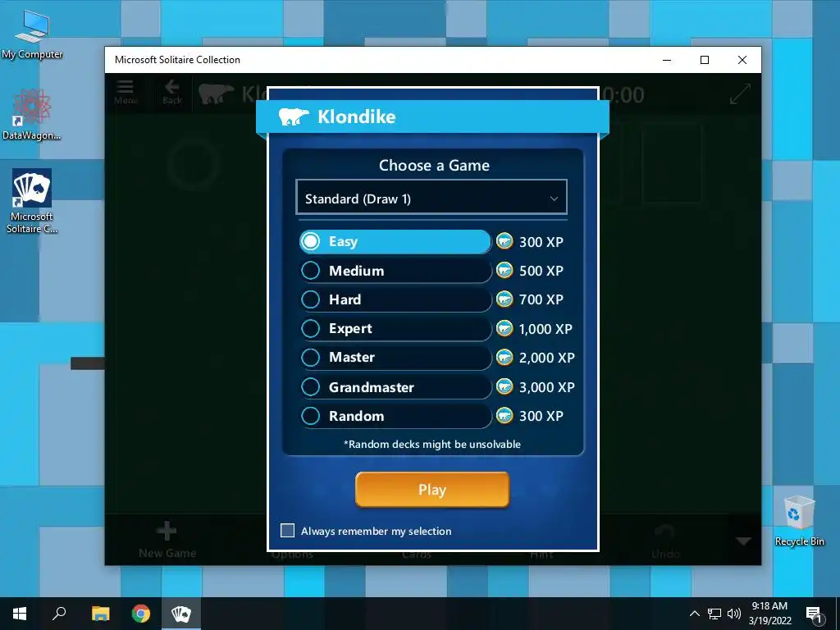Viewport: 840px width, 630px height.
Task: Click the taskbar clock showing 9:18 AM
Action: 769,614
